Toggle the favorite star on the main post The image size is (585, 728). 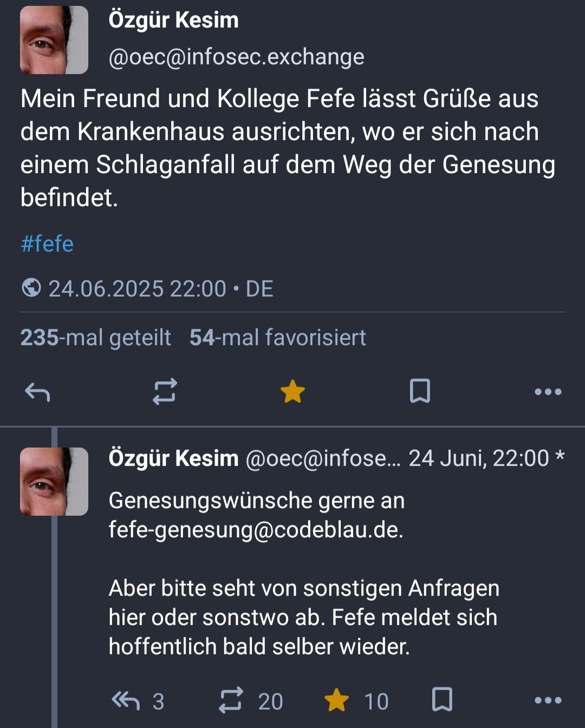click(292, 391)
